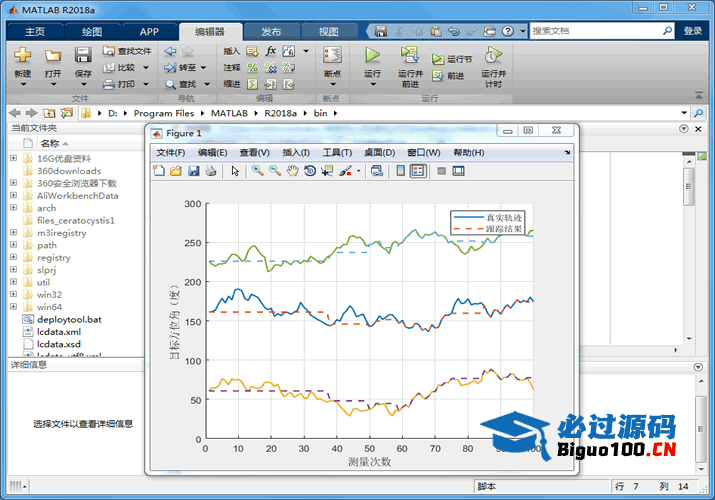Switch to the 视图 (View) tab
This screenshot has width=715, height=500.
[x=328, y=31]
